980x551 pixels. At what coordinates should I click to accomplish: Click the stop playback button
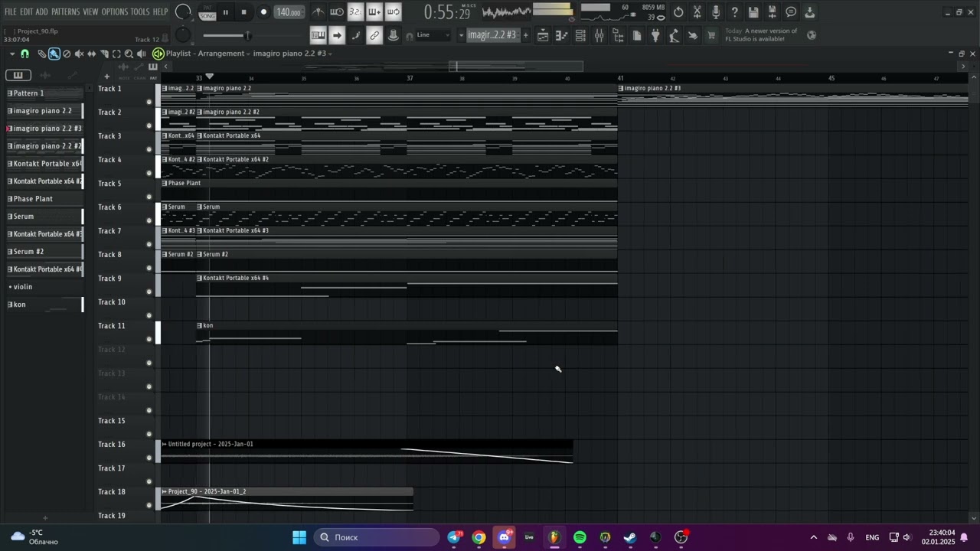243,12
